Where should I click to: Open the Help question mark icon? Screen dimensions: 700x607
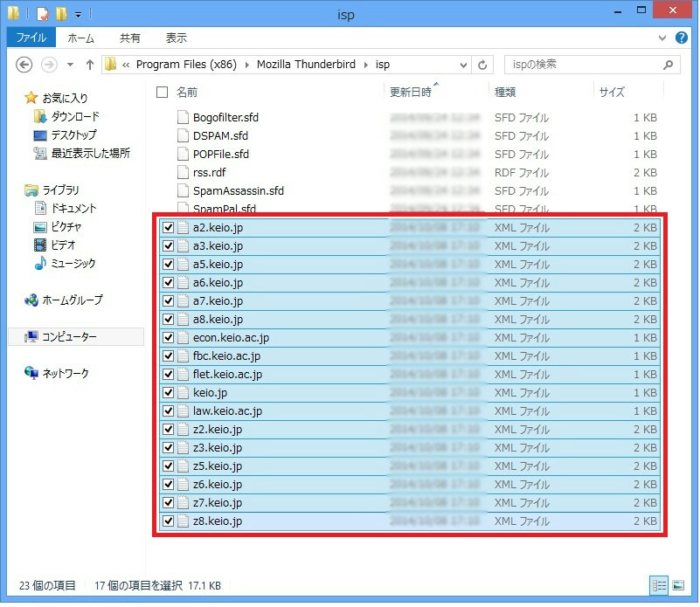(x=682, y=38)
